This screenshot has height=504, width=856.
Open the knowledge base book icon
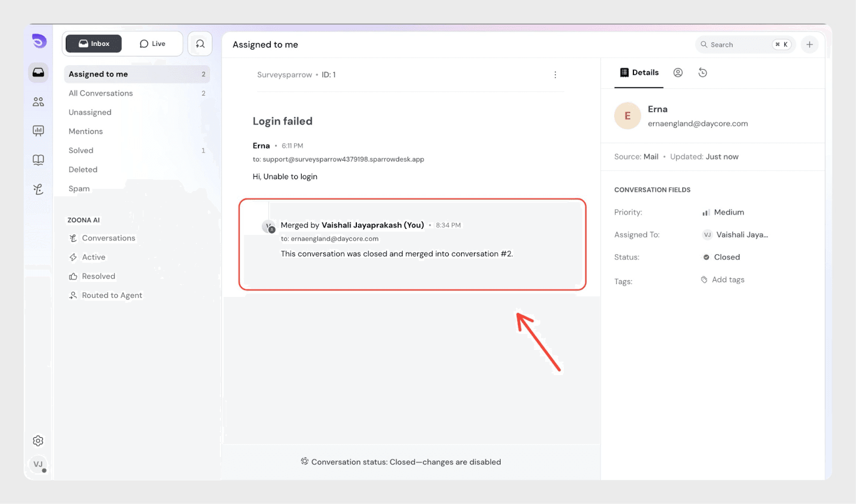pyautogui.click(x=38, y=160)
